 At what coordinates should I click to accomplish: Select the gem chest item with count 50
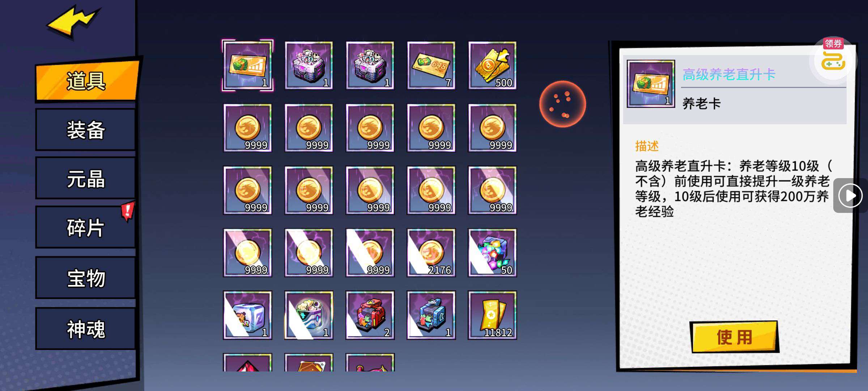[492, 253]
